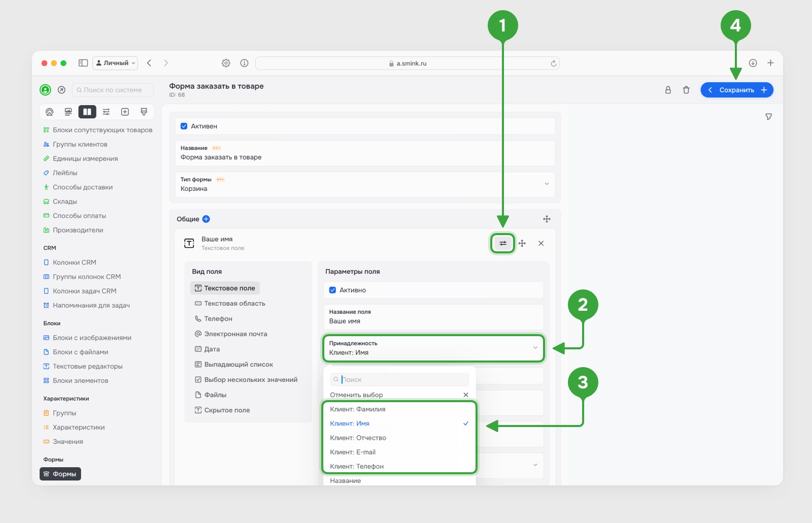Toggle the Активен checkbox
The image size is (812, 523).
point(184,126)
